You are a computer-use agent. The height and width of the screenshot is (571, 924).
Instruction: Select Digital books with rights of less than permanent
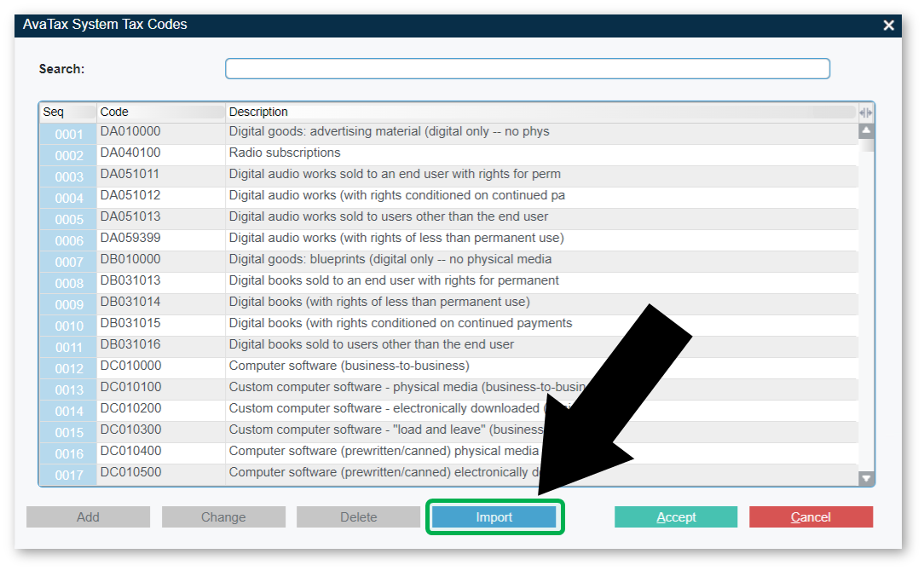(379, 302)
